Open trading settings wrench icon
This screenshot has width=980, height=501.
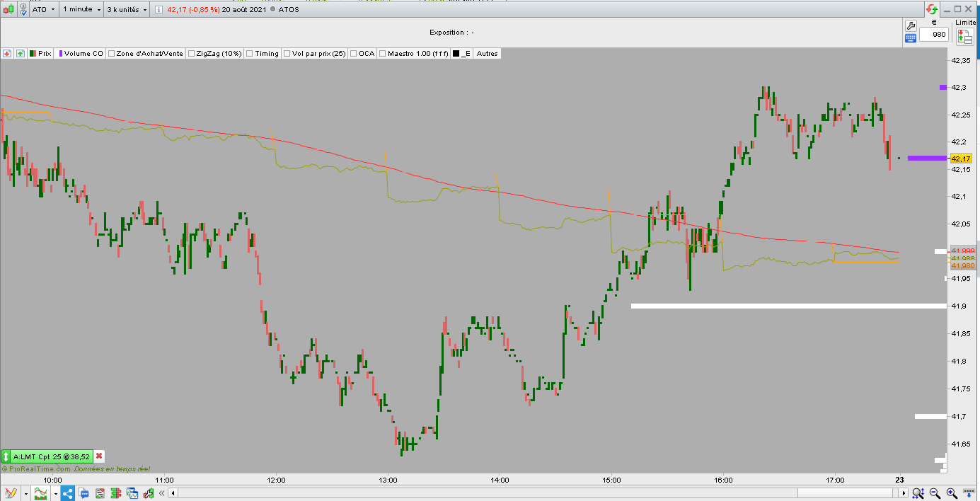tap(911, 25)
